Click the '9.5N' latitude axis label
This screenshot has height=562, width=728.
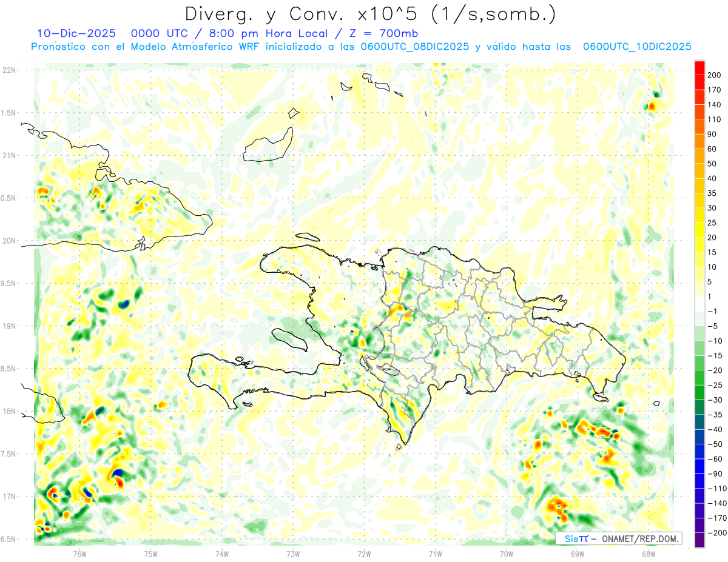coord(8,283)
